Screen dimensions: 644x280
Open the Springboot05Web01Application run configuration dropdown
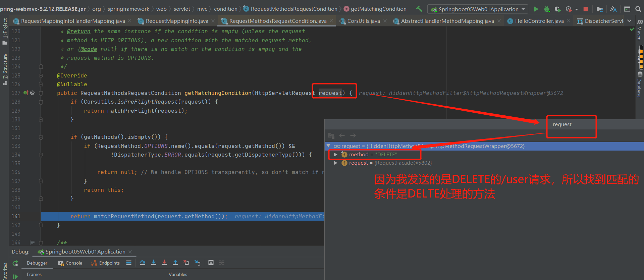tap(478, 9)
